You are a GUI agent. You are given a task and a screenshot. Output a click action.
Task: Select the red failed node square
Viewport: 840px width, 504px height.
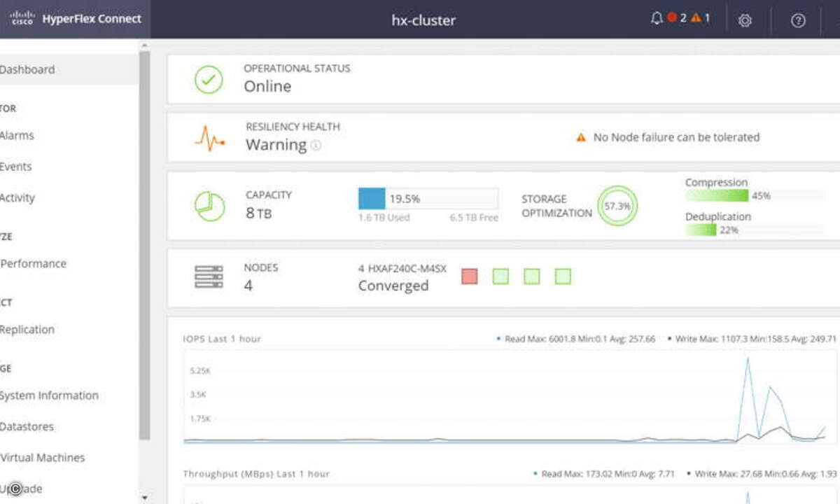pos(470,276)
